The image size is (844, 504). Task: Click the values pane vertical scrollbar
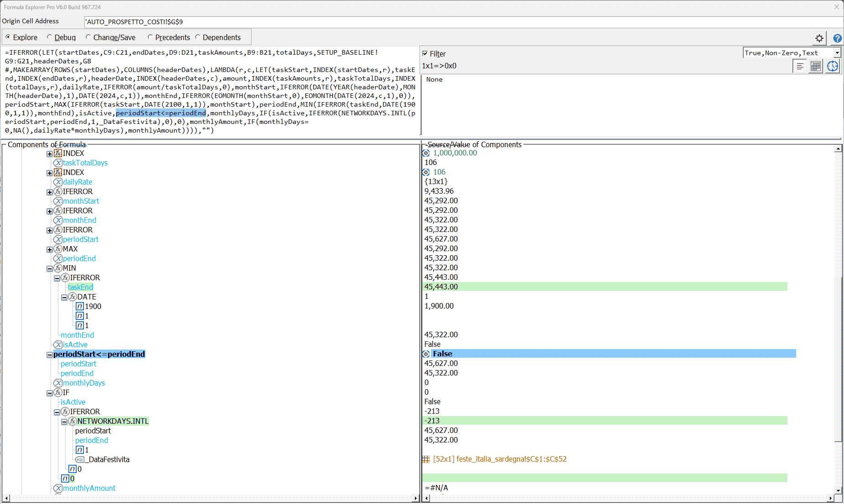(x=838, y=359)
